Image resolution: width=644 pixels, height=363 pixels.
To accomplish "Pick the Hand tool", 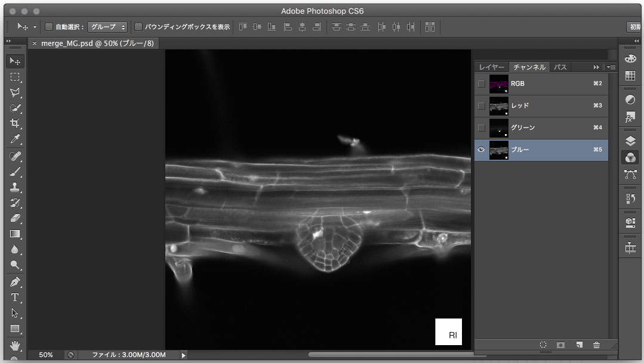I will click(15, 345).
